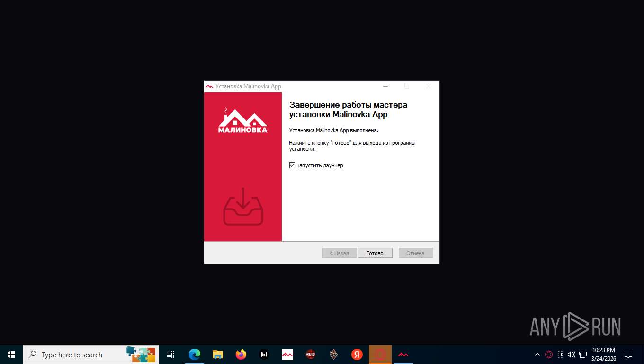Close the Установка Malinovka App installer window

[x=428, y=86]
